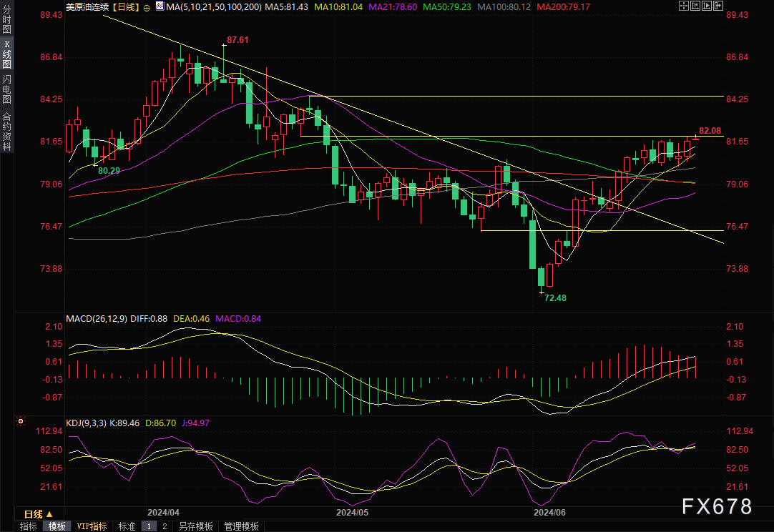The image size is (774, 532).
Task: Click the KDJ(9,3,3) indicator label
Action: 86,423
